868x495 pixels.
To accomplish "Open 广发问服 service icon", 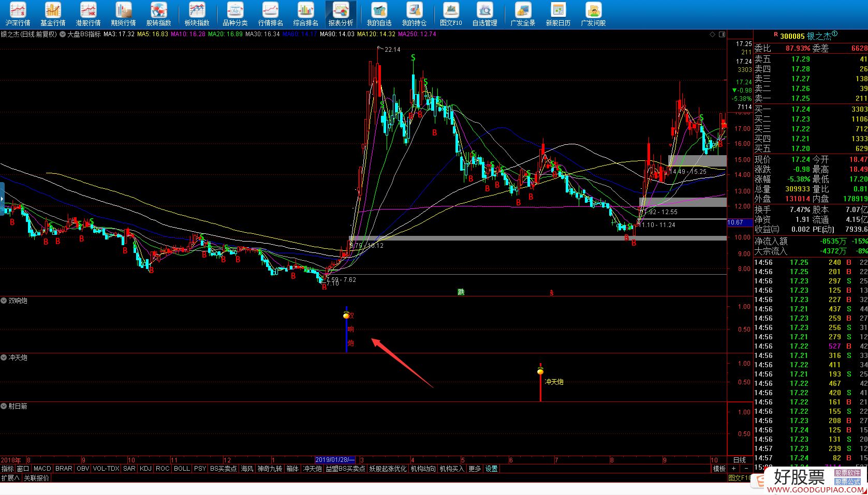I will pos(593,14).
